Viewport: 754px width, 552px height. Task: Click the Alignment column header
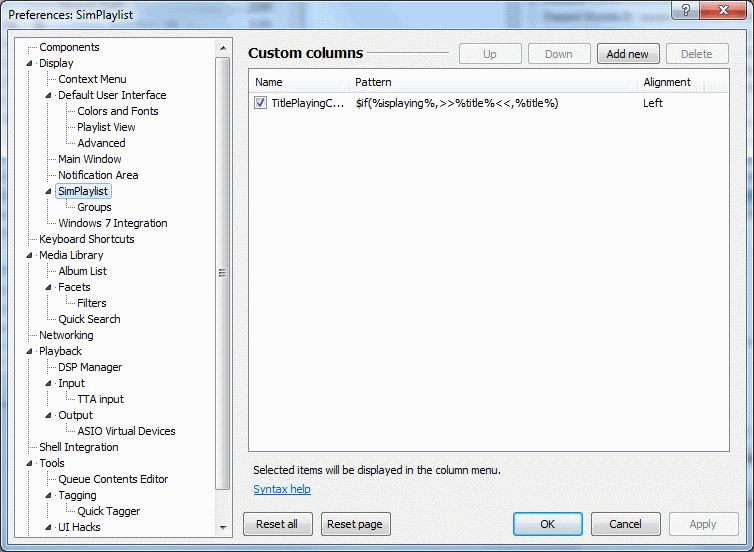coord(671,82)
